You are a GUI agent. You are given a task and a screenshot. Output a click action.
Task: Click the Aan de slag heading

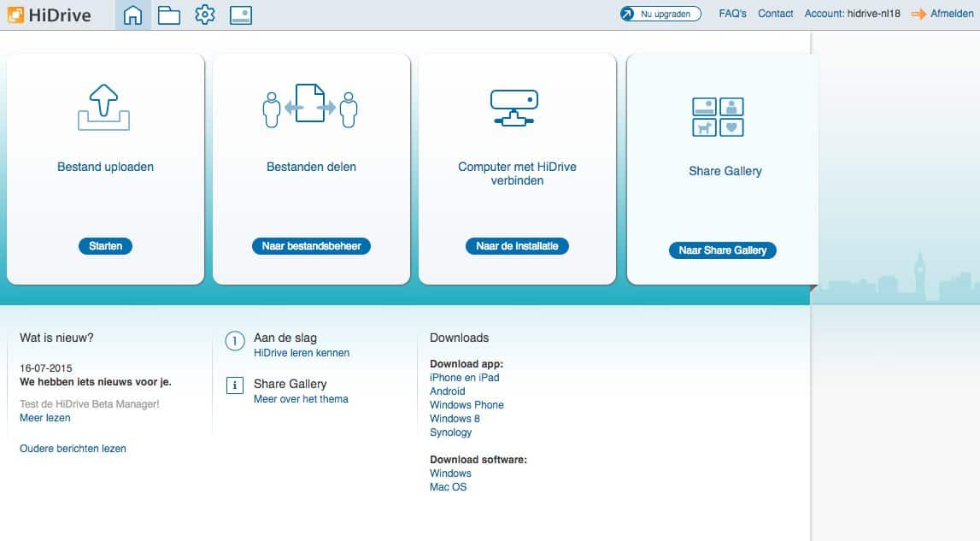coord(285,338)
